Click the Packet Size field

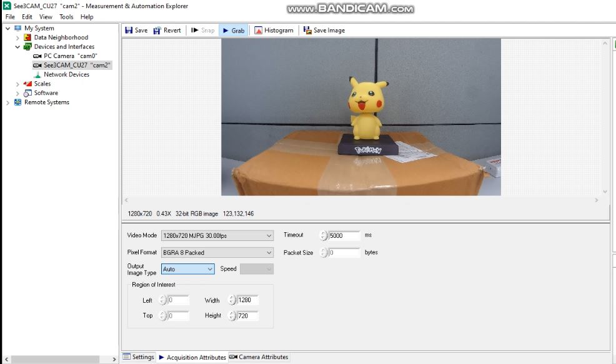click(x=344, y=252)
